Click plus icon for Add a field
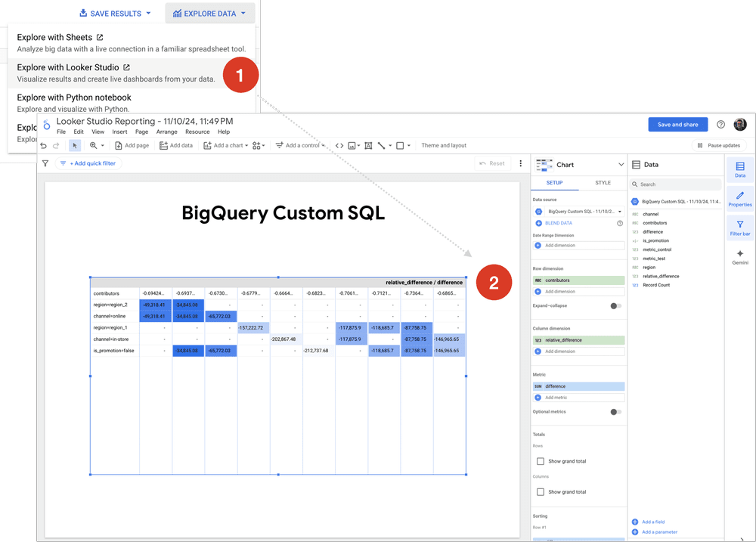 635,522
